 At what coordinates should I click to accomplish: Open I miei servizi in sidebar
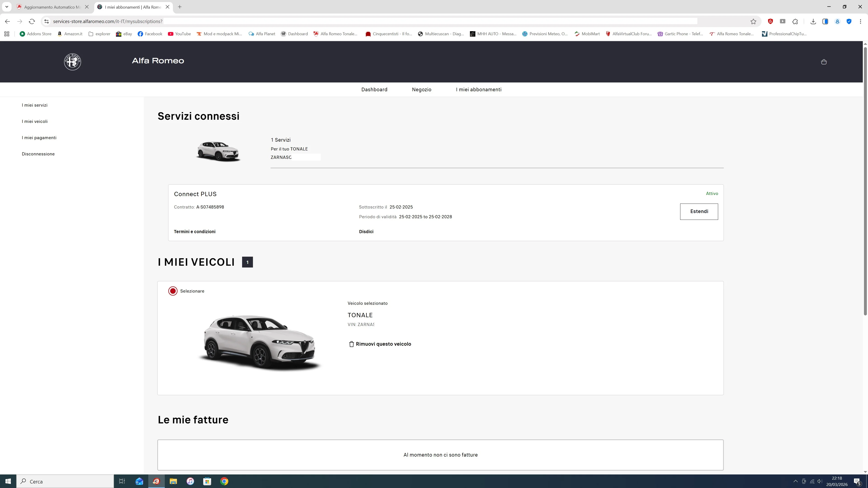(x=35, y=105)
